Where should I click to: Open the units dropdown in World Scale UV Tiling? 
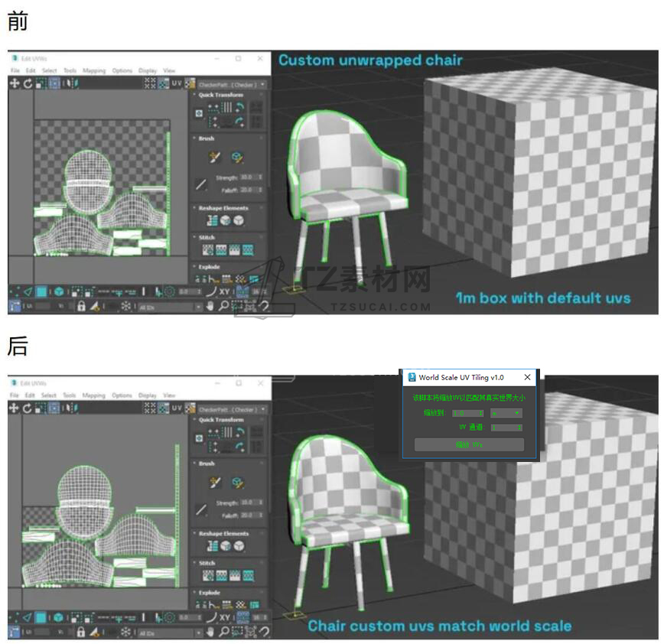coord(506,413)
